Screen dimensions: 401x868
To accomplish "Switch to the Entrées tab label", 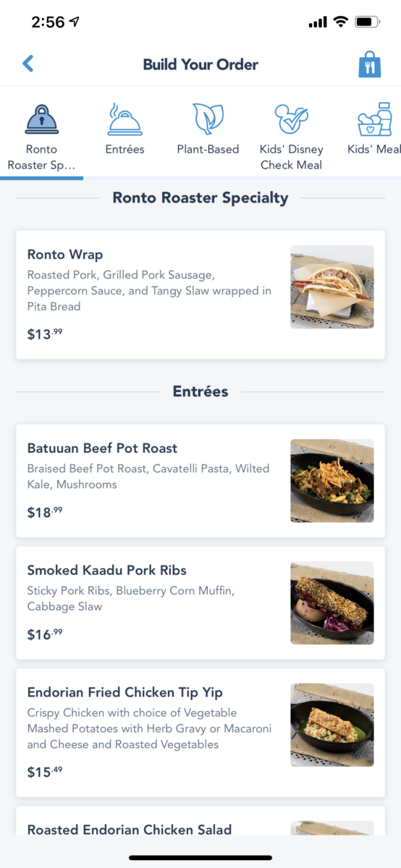I will (124, 149).
